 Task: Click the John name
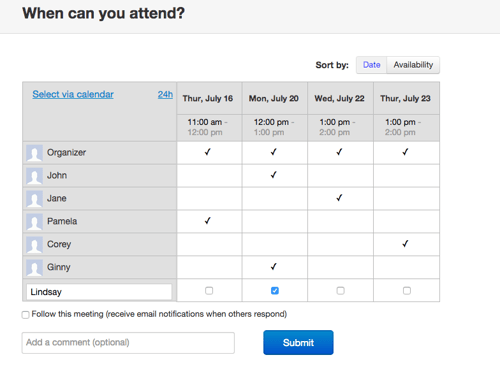[57, 175]
